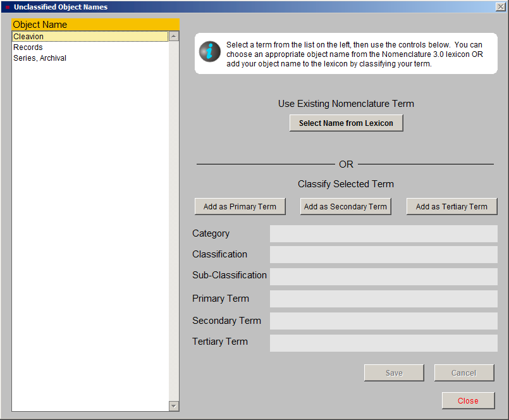
Task: Cancel the current classification
Action: point(463,373)
